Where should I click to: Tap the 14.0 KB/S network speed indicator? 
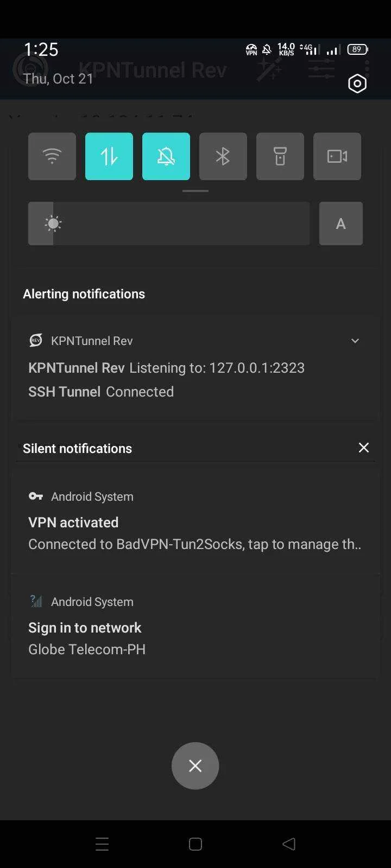click(286, 49)
